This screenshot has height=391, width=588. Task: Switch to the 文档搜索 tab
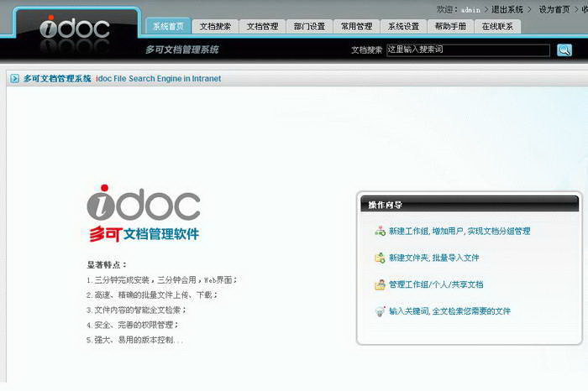point(215,27)
